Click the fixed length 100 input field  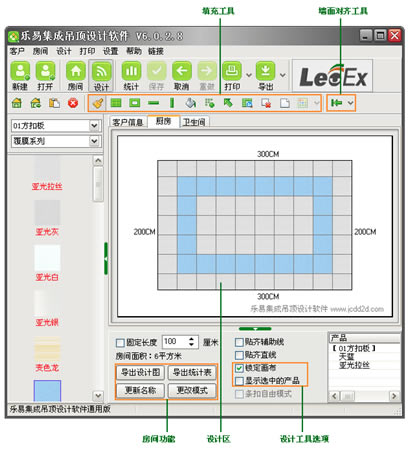[175, 342]
